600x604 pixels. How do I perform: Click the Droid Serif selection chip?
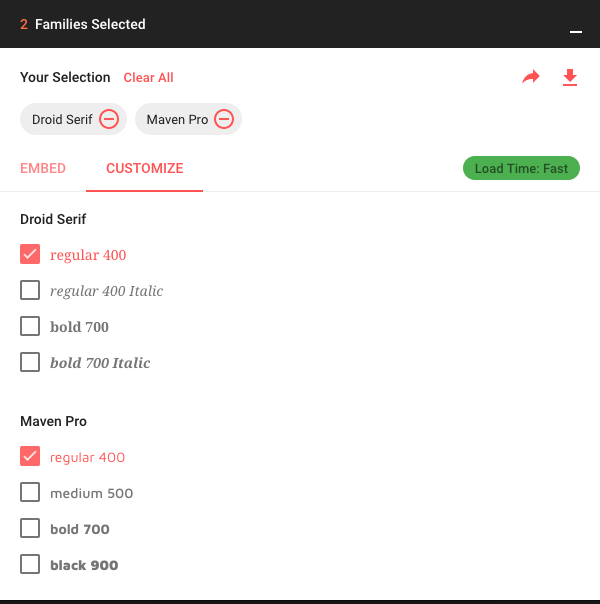pos(62,119)
